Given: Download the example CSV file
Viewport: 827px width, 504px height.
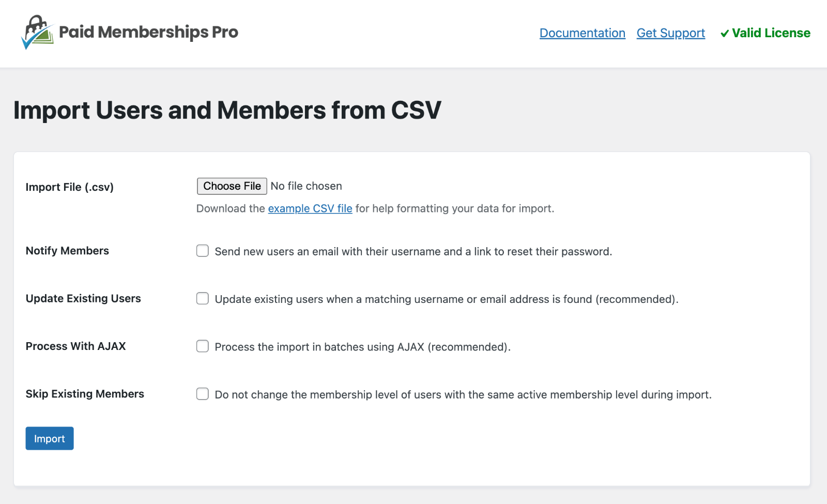Looking at the screenshot, I should coord(310,208).
